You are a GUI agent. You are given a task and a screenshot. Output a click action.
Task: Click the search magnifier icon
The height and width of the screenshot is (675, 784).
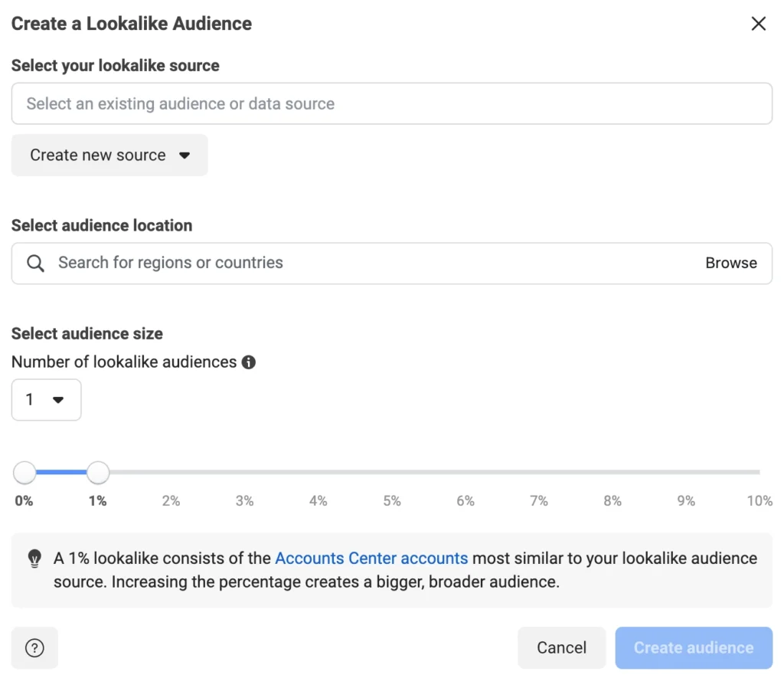(x=34, y=263)
